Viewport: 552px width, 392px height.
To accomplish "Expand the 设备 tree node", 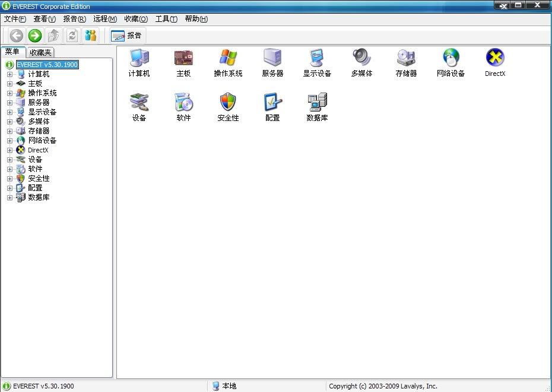I will click(9, 160).
